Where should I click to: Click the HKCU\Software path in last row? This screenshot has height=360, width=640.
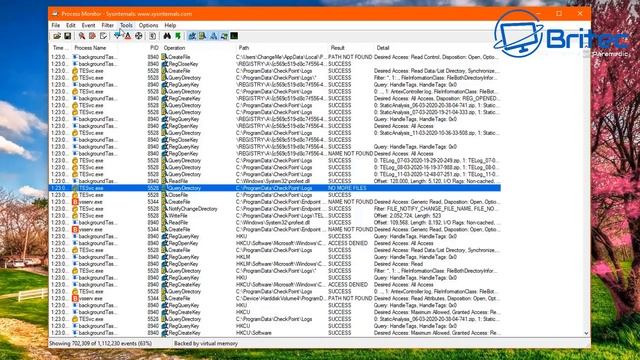click(x=254, y=333)
